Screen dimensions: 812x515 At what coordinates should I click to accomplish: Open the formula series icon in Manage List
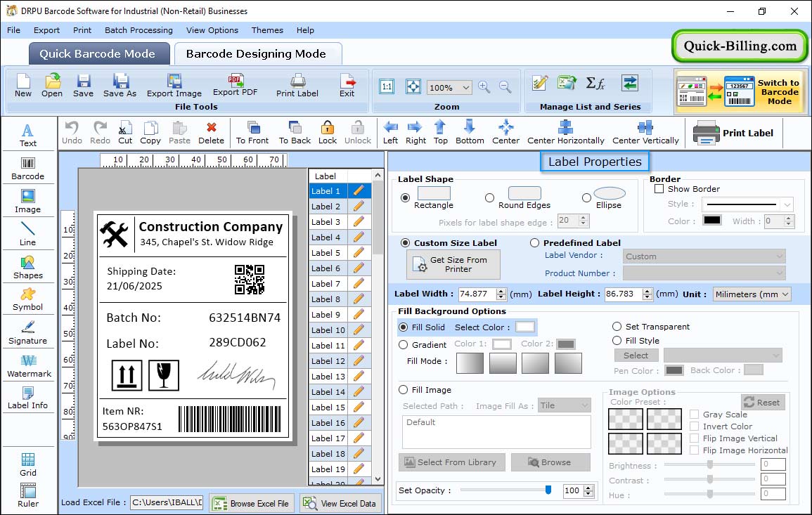pyautogui.click(x=595, y=83)
